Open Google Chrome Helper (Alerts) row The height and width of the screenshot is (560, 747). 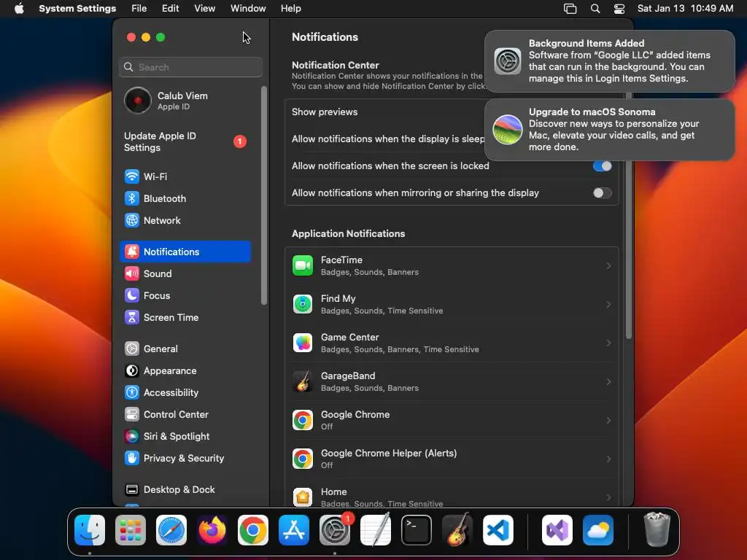click(x=452, y=459)
